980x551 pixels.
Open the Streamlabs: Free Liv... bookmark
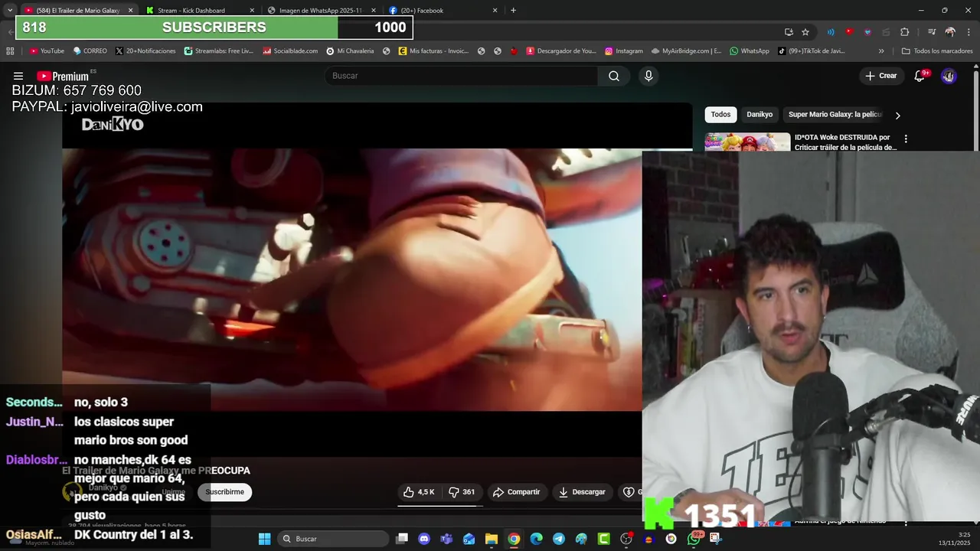[219, 51]
